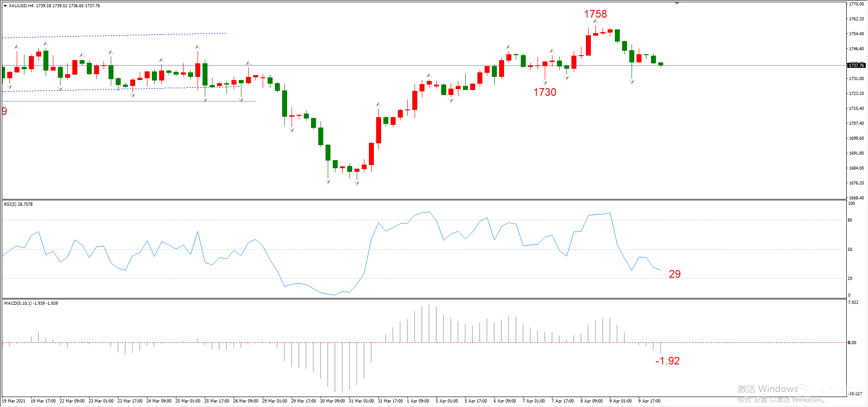Click the 1770.00 label on the price scale

tap(856, 4)
